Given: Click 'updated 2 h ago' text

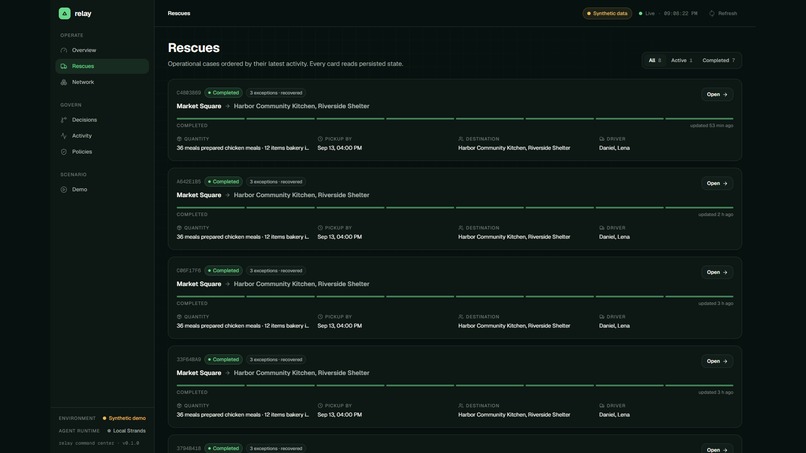Looking at the screenshot, I should pos(716,214).
